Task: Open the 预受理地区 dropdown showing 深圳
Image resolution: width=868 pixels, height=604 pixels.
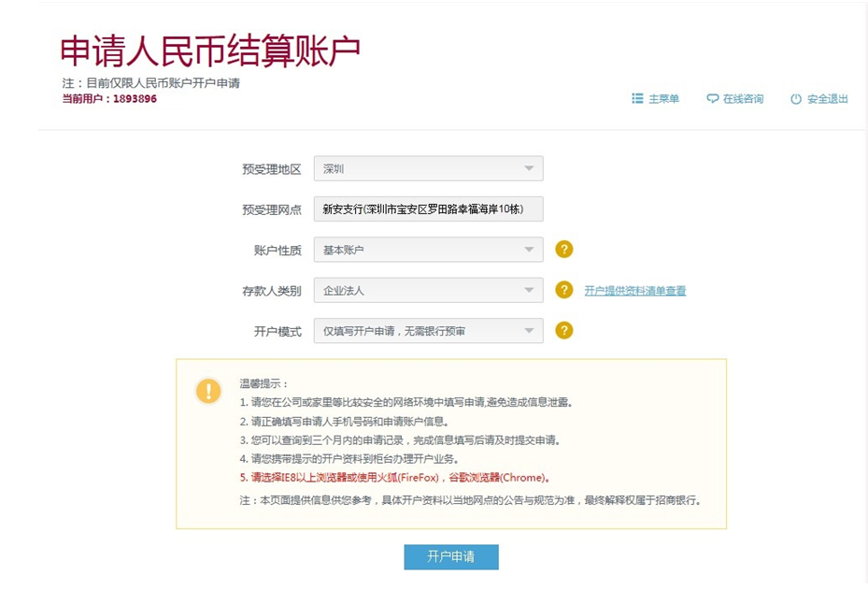Action: coord(428,169)
